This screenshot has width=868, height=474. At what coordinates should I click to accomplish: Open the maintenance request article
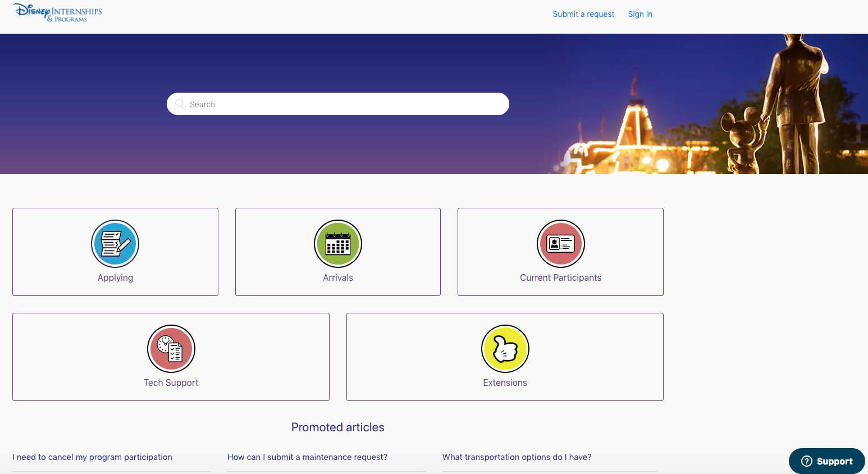[x=307, y=457]
